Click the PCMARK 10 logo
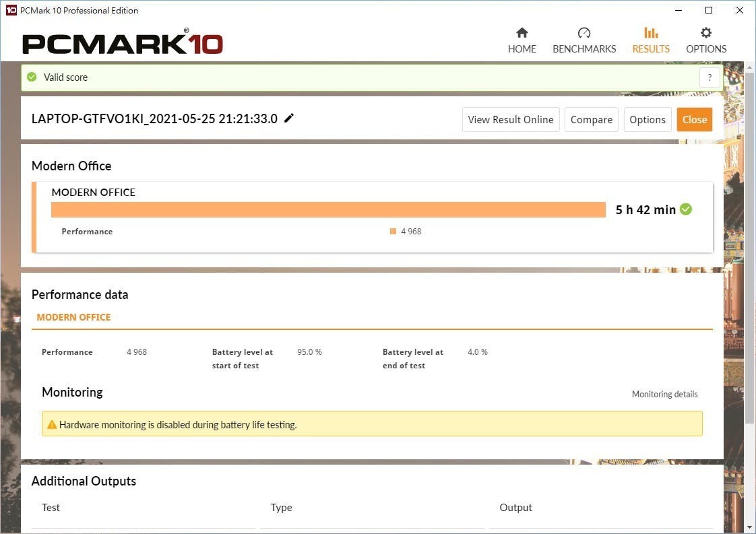Viewport: 756px width, 534px height. [123, 42]
